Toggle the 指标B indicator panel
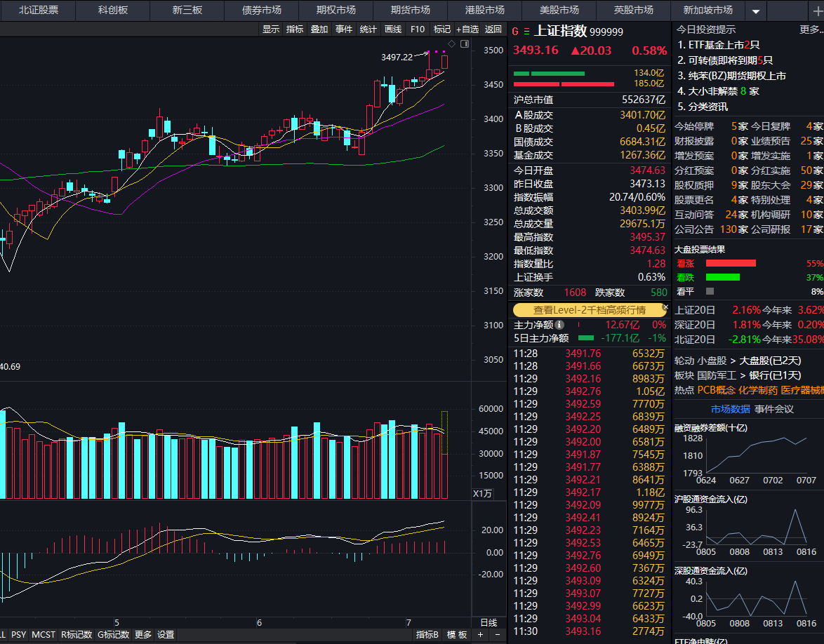 (427, 634)
